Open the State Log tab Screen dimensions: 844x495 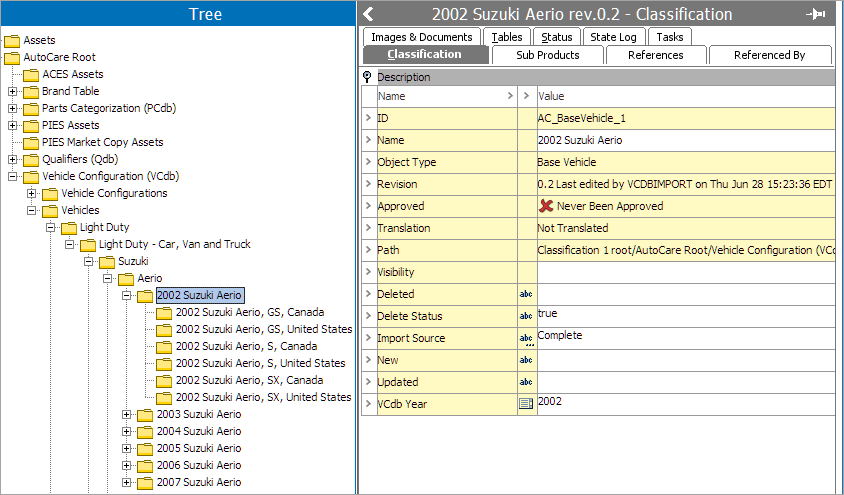[x=613, y=37]
